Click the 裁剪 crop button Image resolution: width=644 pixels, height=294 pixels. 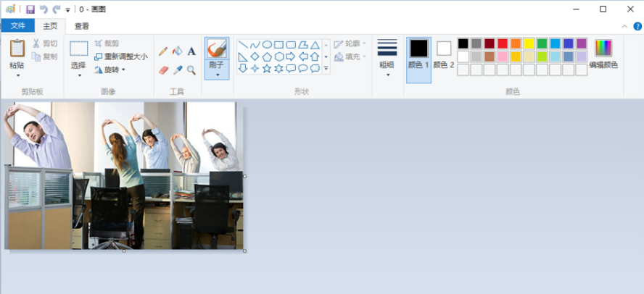tap(107, 43)
